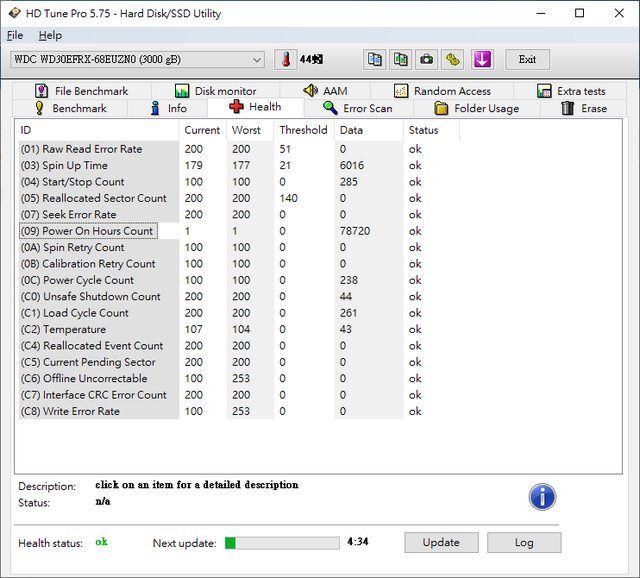Click the Exit button
This screenshot has width=640, height=578.
(x=527, y=59)
